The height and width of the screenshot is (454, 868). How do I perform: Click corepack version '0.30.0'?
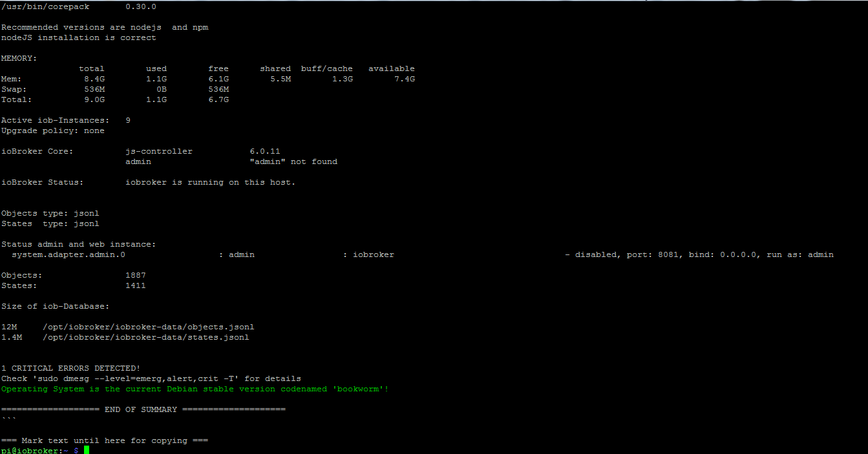coord(141,6)
